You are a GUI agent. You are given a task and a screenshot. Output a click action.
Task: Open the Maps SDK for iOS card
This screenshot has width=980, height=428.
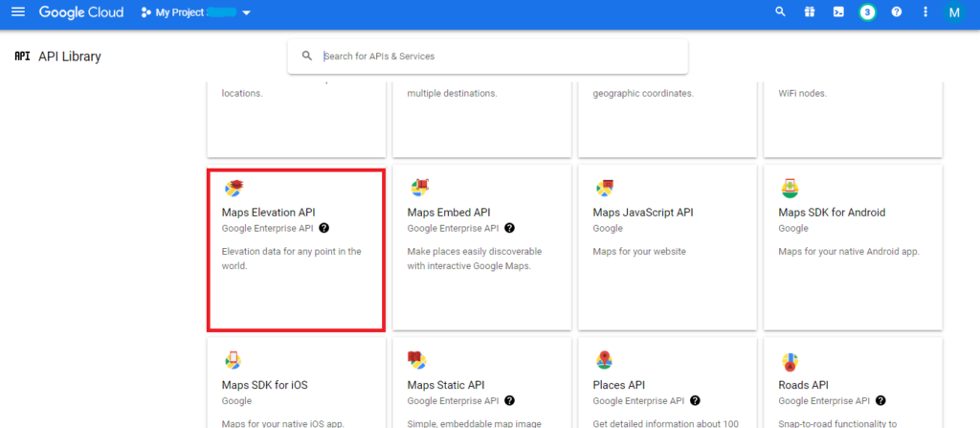click(297, 383)
